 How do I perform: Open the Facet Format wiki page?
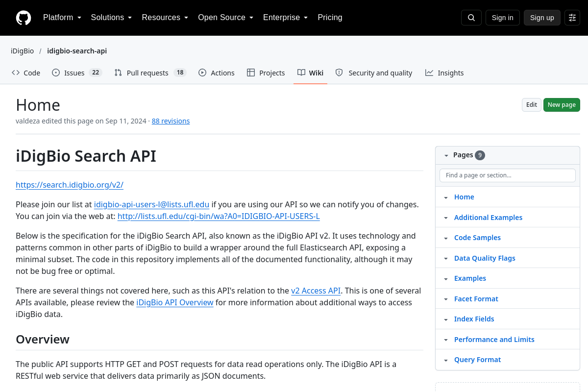point(476,299)
